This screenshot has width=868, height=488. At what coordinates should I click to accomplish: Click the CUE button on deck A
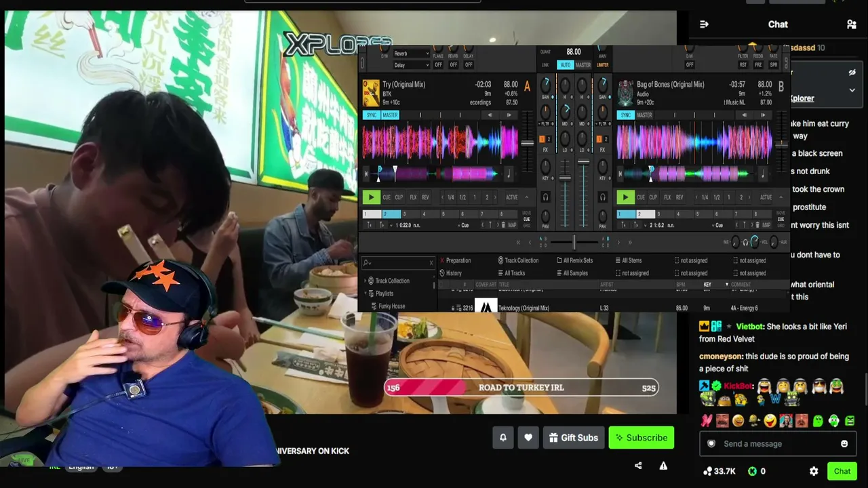[387, 197]
